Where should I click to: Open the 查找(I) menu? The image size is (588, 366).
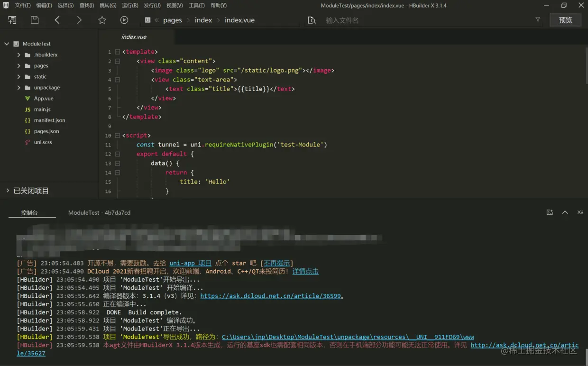click(x=87, y=6)
